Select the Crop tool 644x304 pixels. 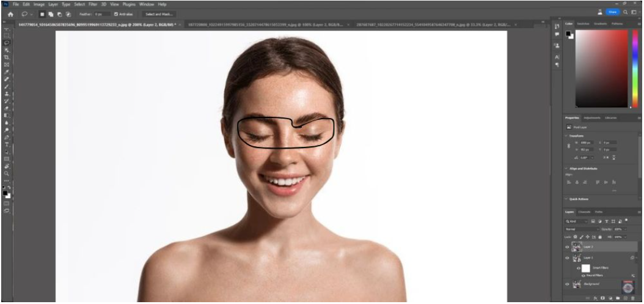7,57
